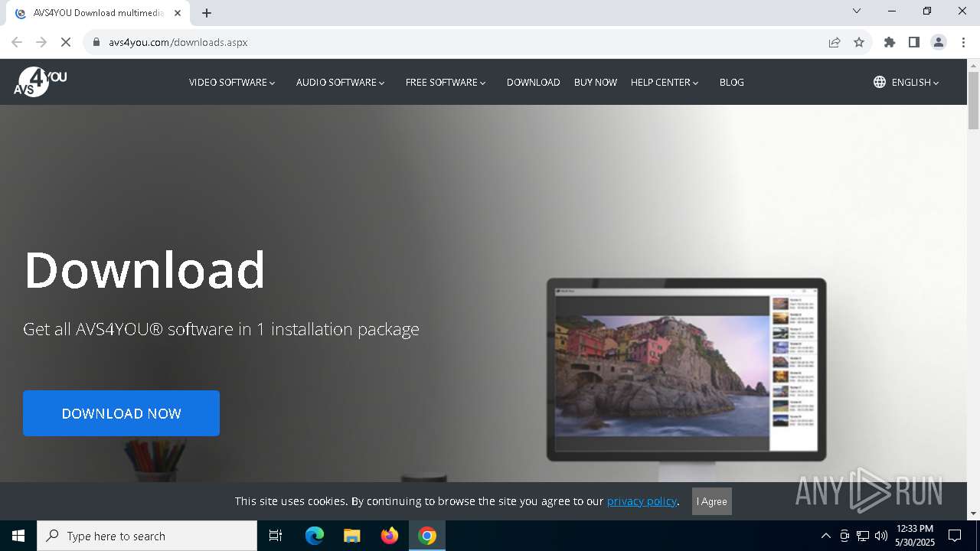This screenshot has height=551, width=980.
Task: Click the globe language icon
Action: 880,82
